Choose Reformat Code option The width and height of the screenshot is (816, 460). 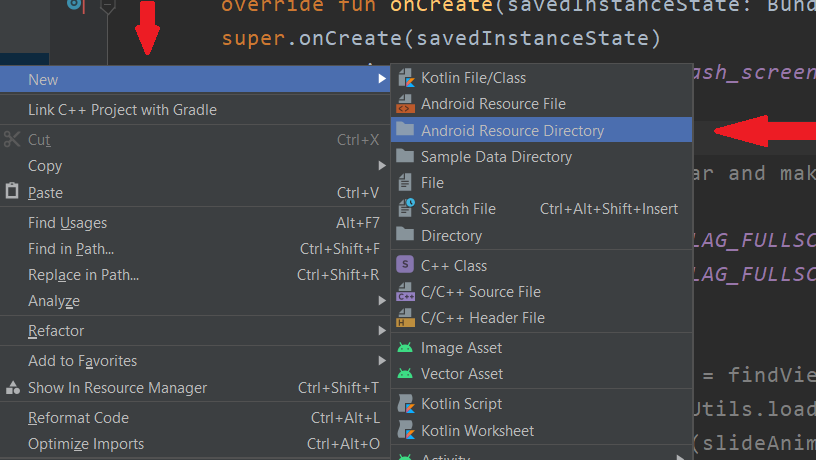click(x=78, y=418)
